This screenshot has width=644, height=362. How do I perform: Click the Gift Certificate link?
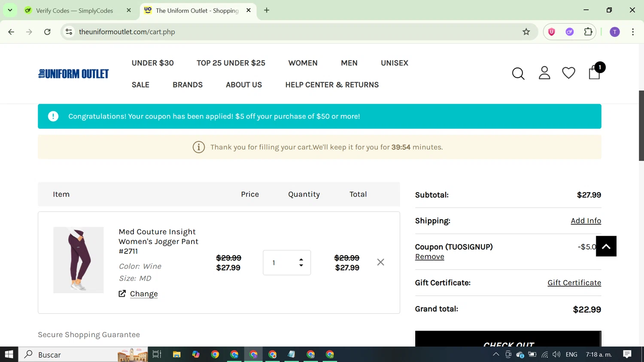574,283
